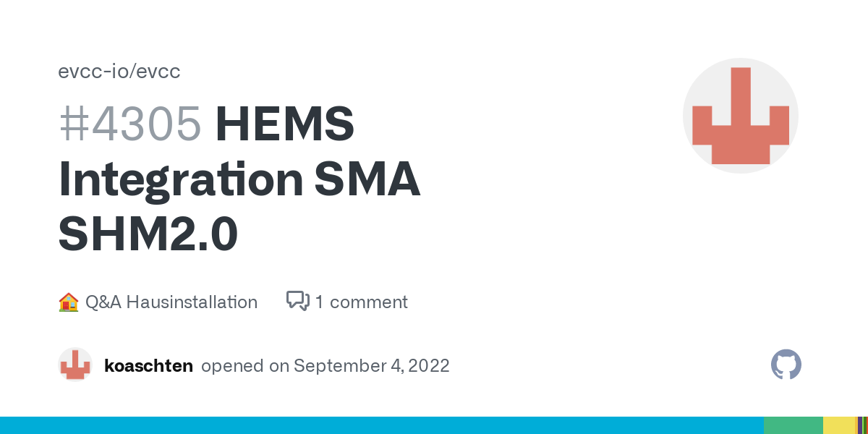
Task: Click the blue language bar segment
Action: [x=381, y=425]
